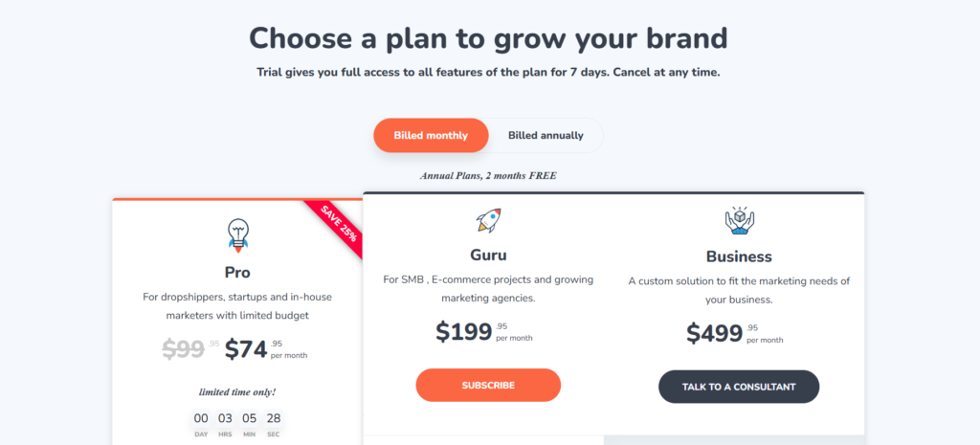Click the Pro plan lightbulb icon

click(x=237, y=233)
